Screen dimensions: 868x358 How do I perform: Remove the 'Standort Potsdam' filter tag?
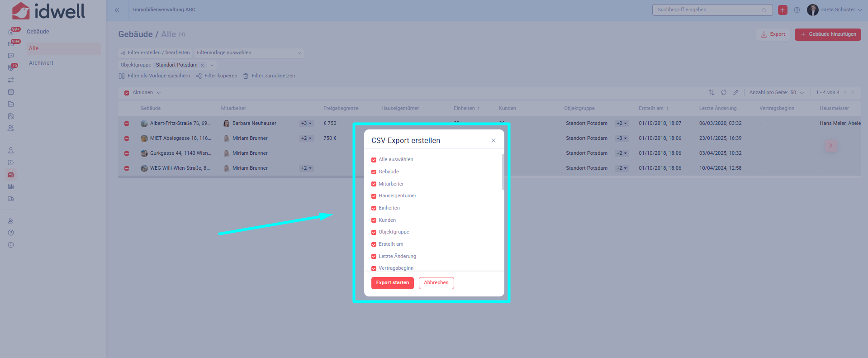(x=202, y=65)
